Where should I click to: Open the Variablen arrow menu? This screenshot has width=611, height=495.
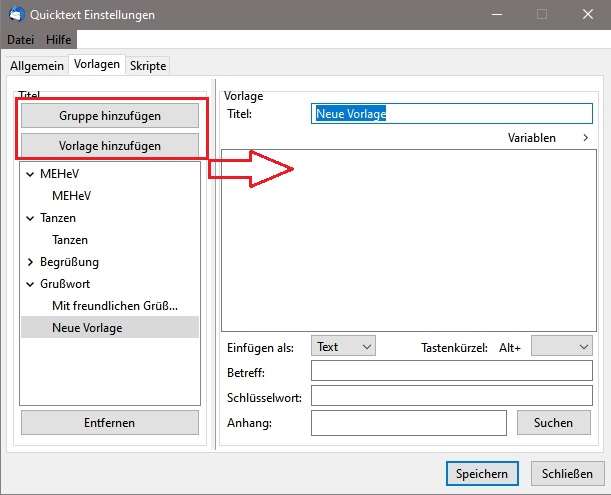[x=585, y=138]
